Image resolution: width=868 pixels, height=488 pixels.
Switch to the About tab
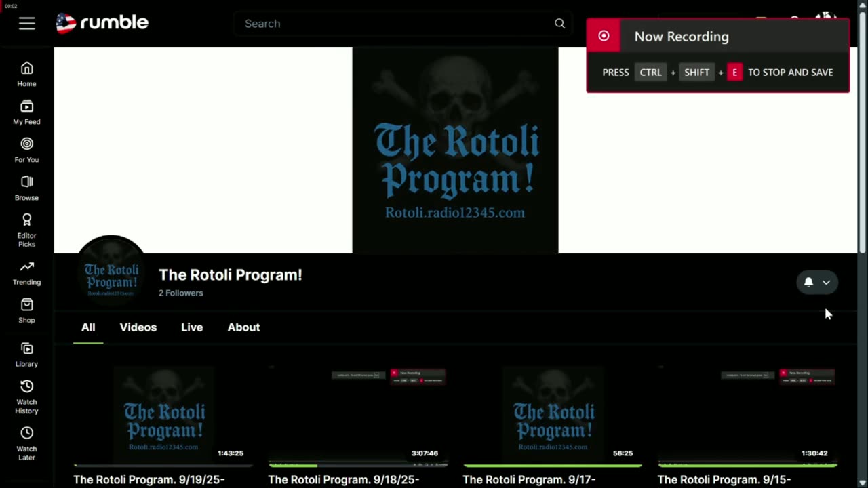click(243, 327)
